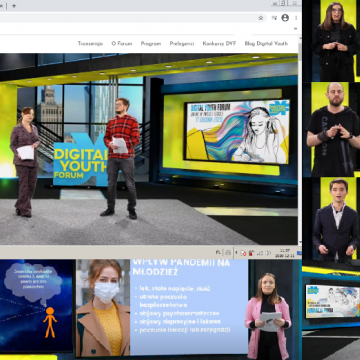Bookmark this page with the star icon
This screenshot has width=360, height=360.
tap(261, 18)
